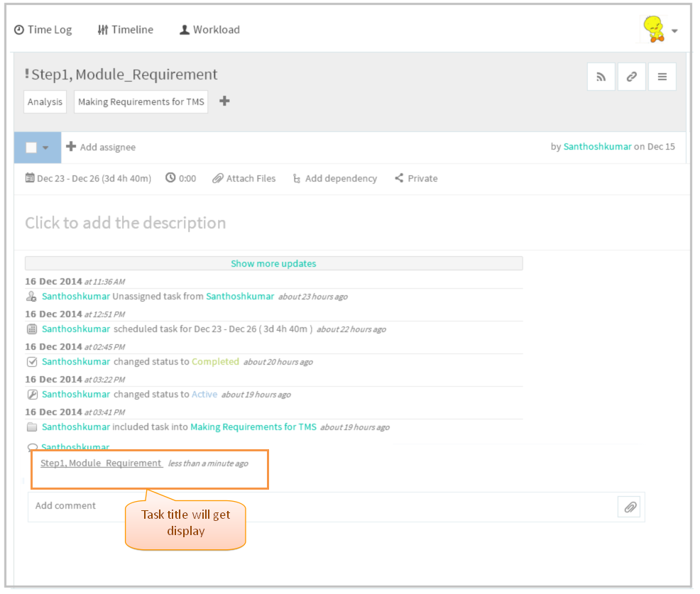
Task: Click Step1, Module_Requirement comment link
Action: click(x=102, y=463)
